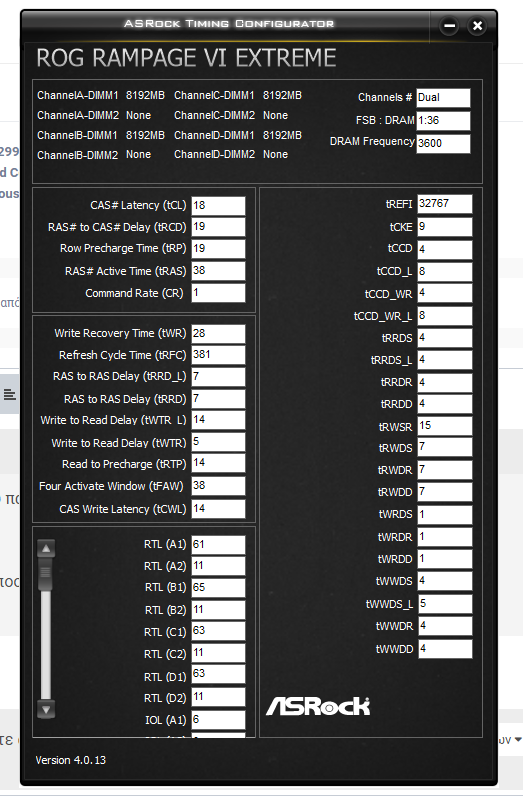Select the tCCD_WR value field

444,293
